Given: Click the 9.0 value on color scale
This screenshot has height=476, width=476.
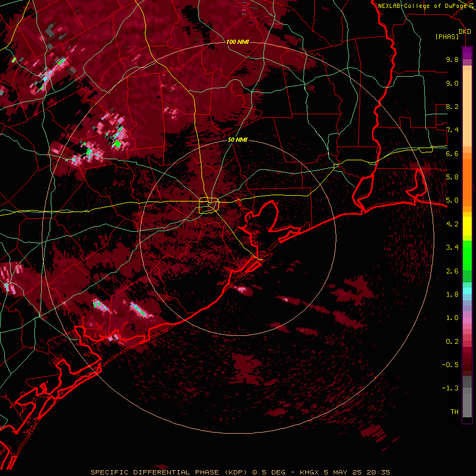Looking at the screenshot, I should (452, 83).
